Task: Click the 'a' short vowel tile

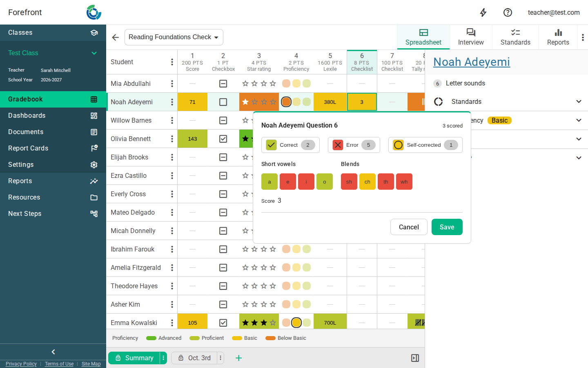Action: (x=269, y=182)
